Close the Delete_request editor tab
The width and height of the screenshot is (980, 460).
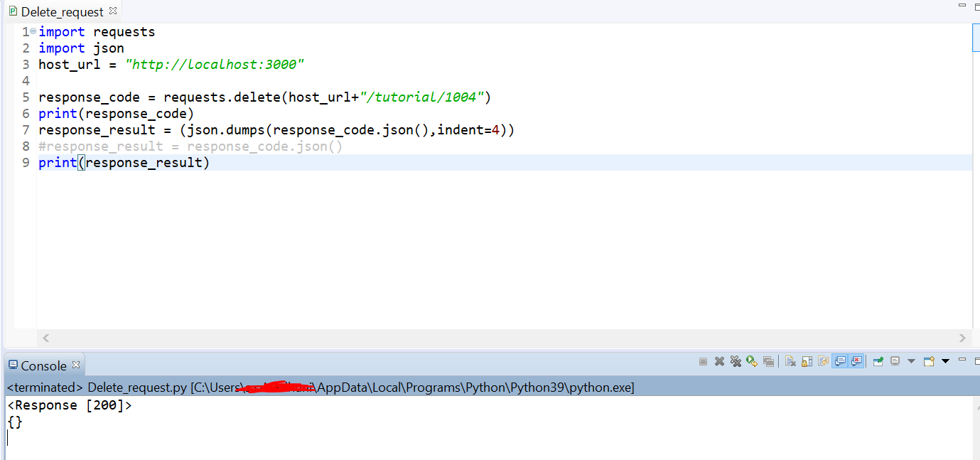coord(112,11)
